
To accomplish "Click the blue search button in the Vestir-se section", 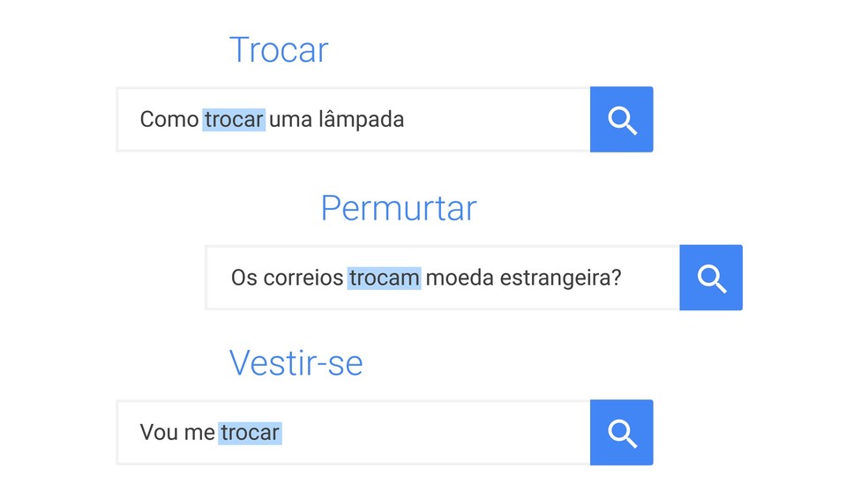I will pyautogui.click(x=622, y=433).
